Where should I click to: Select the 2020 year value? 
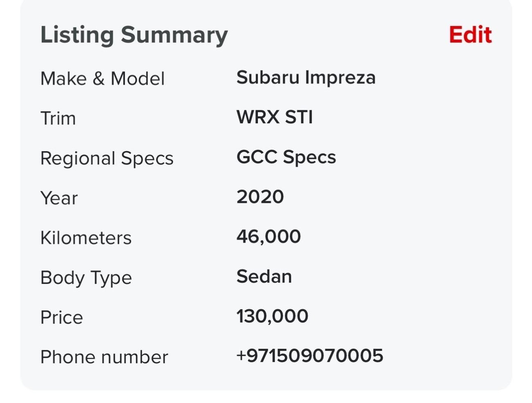pos(260,197)
